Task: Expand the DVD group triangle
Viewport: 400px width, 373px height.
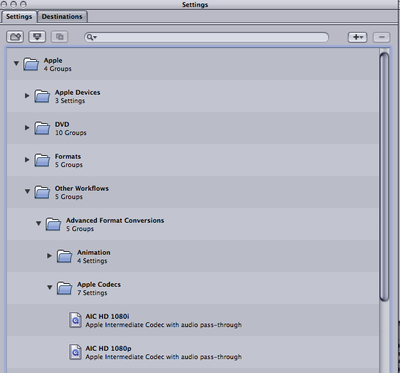Action: click(x=27, y=127)
